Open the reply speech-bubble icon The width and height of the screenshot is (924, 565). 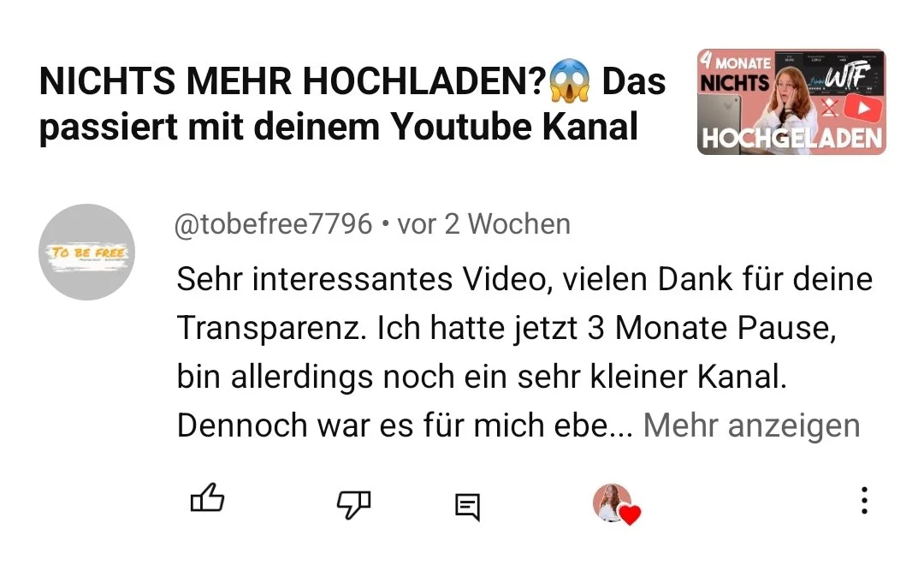click(x=468, y=507)
